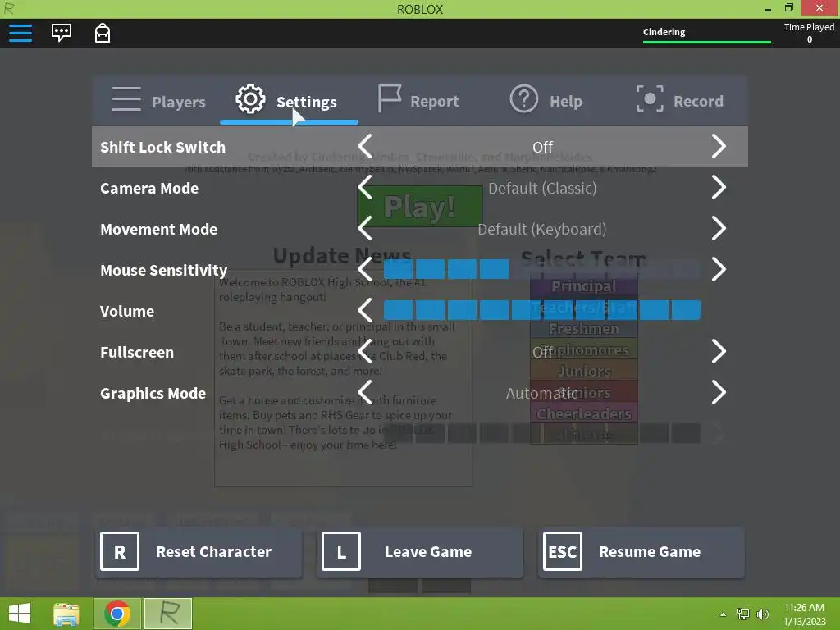The image size is (840, 630).
Task: Open the network tray icon
Action: coord(743,614)
